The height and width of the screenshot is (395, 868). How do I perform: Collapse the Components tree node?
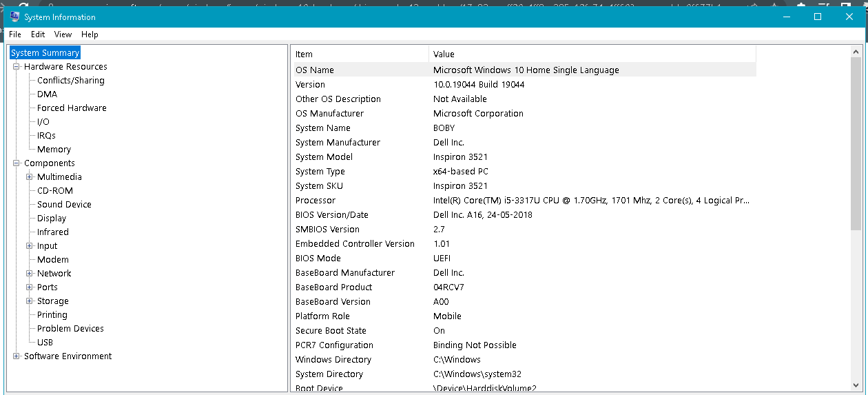point(17,163)
